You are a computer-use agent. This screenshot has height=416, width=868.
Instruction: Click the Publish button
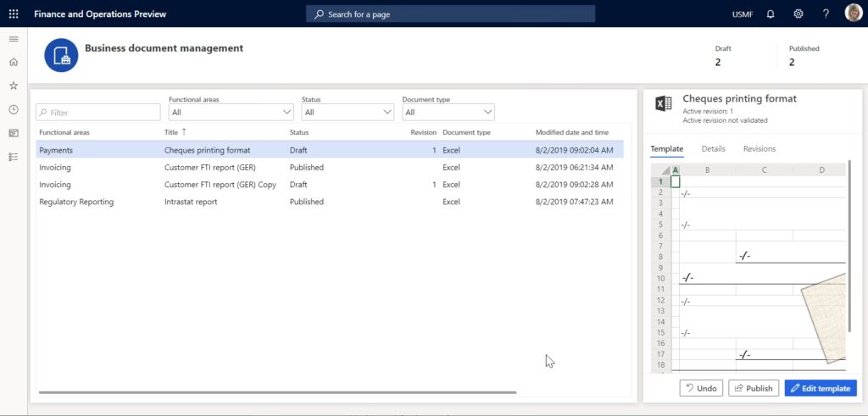[x=753, y=388]
